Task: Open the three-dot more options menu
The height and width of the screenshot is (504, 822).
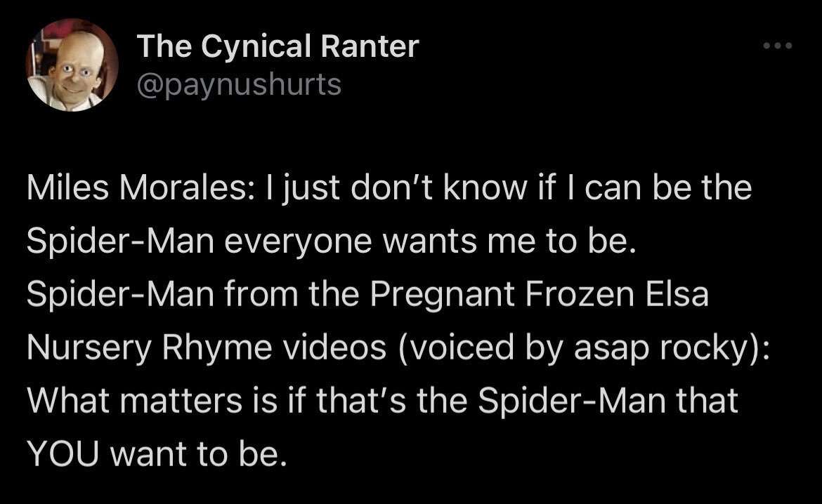Action: coord(778,46)
